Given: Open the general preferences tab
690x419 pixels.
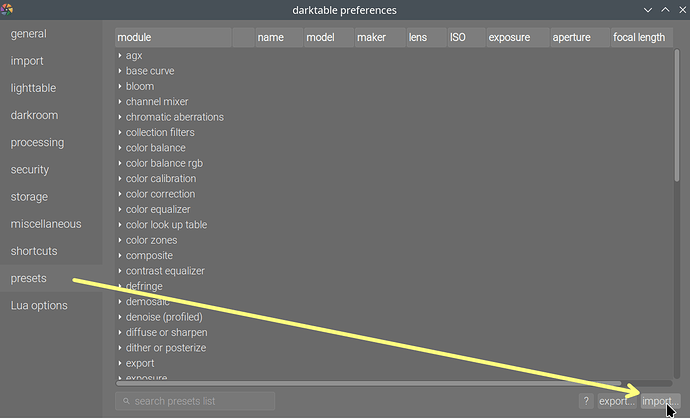Looking at the screenshot, I should pos(51,34).
